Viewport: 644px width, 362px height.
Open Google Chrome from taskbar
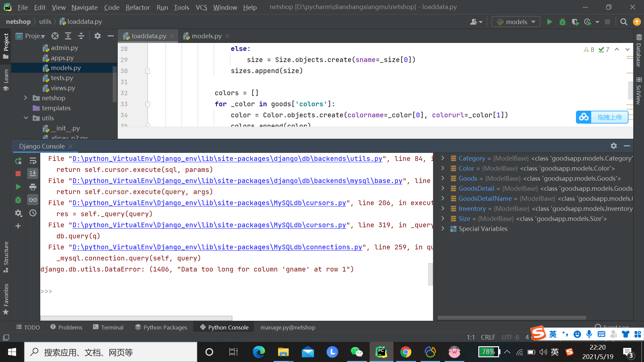click(x=406, y=352)
